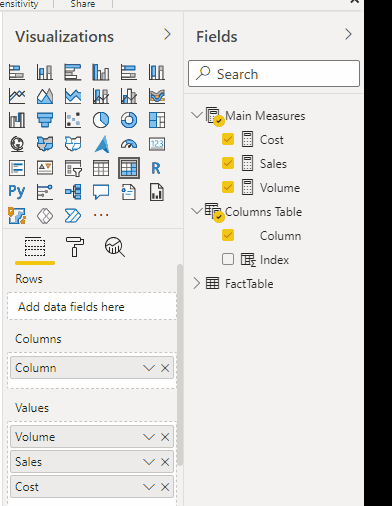Uncheck the Sales measure checkbox
Viewport: 392px width, 506px height.
(228, 163)
